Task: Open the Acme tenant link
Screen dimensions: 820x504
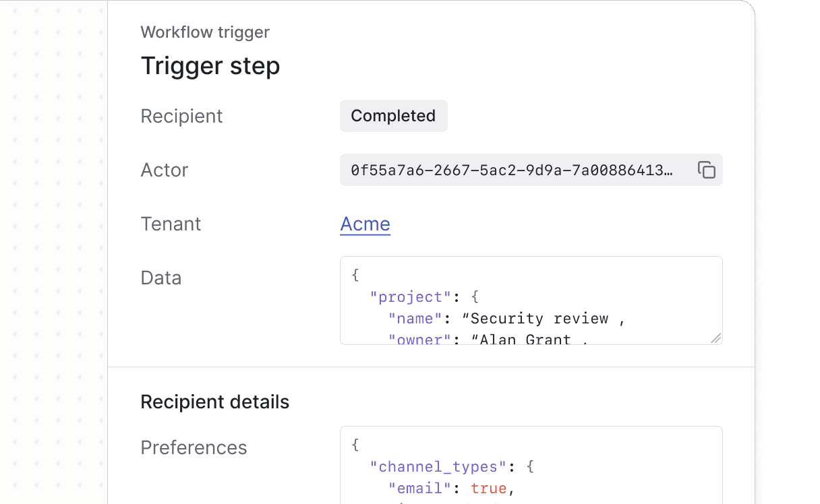Action: pyautogui.click(x=365, y=224)
